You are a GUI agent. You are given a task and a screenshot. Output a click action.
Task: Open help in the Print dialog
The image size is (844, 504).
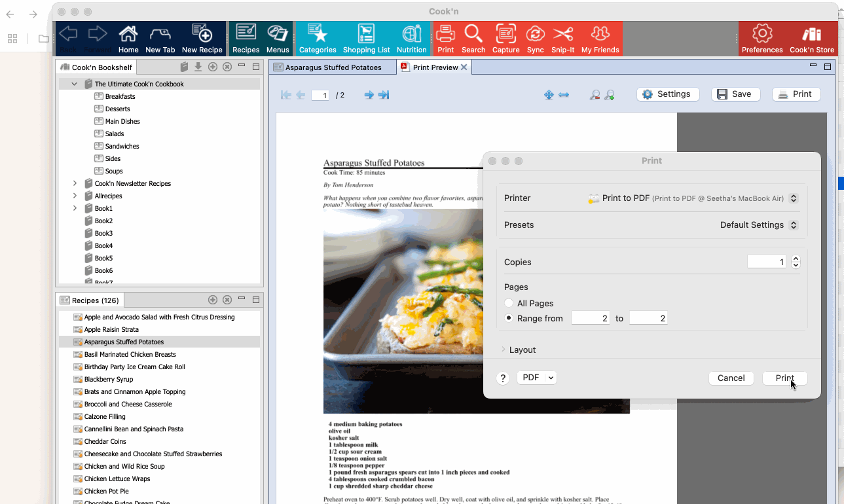click(x=503, y=378)
